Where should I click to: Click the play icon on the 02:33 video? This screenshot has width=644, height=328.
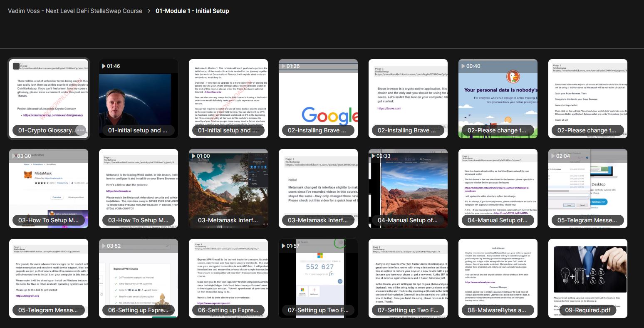pos(373,156)
